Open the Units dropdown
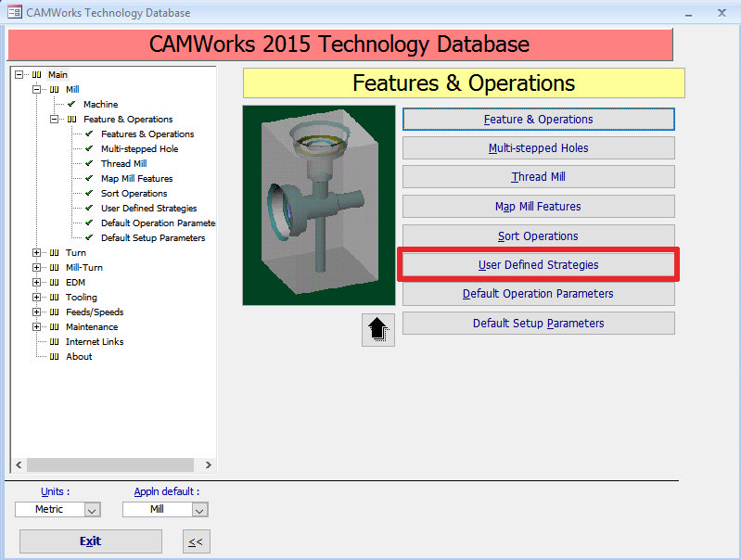Screen dimensions: 741x560 pos(92,510)
